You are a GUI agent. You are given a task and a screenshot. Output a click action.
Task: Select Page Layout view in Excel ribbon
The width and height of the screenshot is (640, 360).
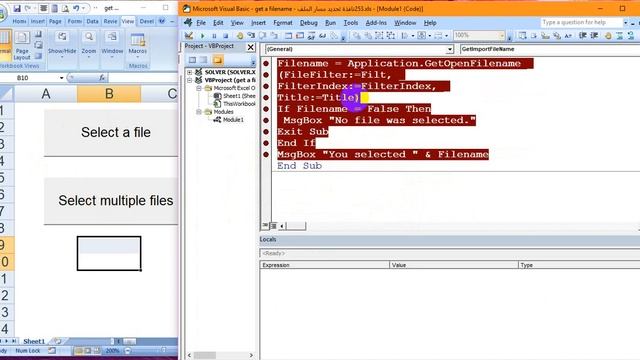click(22, 46)
